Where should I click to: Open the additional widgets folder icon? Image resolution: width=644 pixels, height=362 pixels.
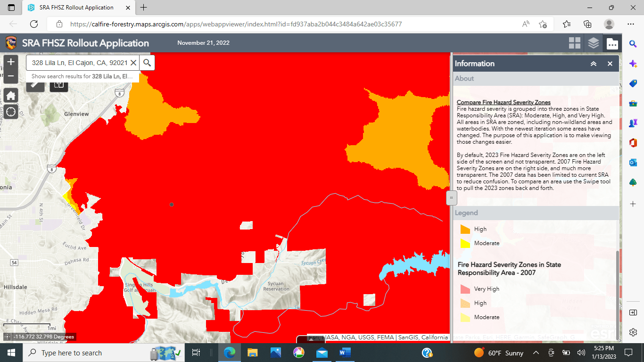click(x=611, y=42)
